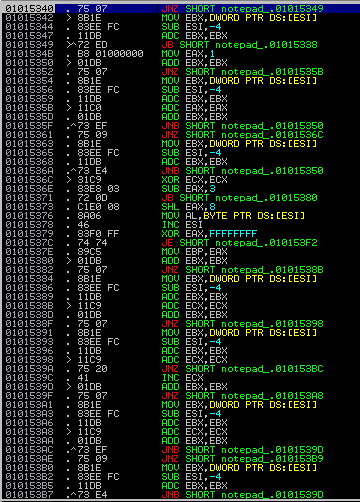Image resolution: width=360 pixels, height=502 pixels.
Task: Select JNZ SHORT notepad_.0101538B instruction
Action: point(242,269)
